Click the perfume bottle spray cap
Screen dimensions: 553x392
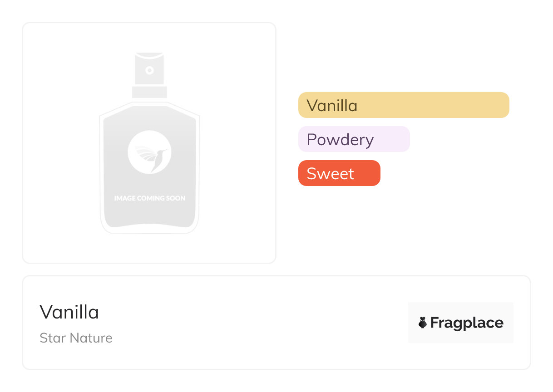(x=149, y=69)
